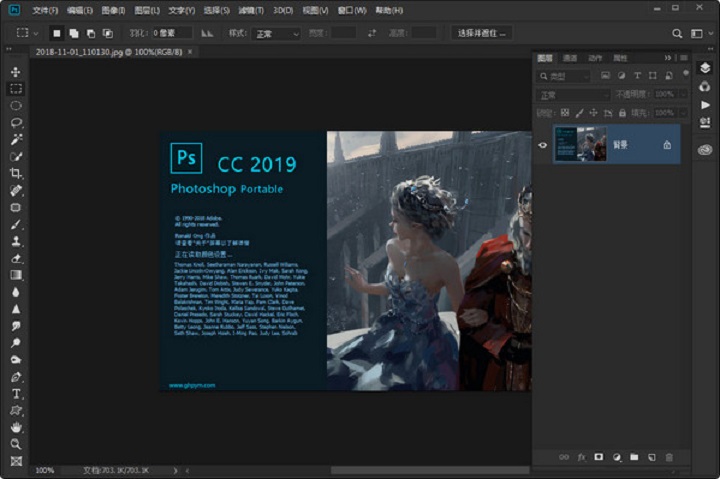The image size is (720, 479).
Task: Select the Gradient tool
Action: coord(16,275)
